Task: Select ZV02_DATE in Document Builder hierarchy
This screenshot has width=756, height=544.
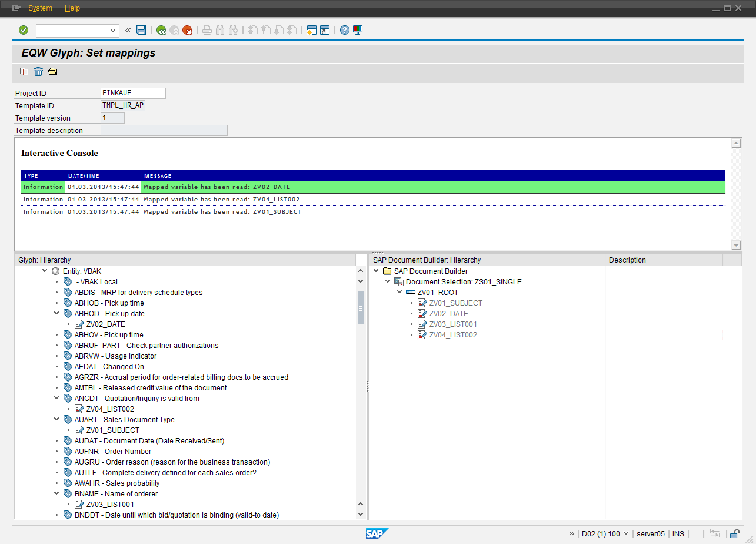Action: coord(448,313)
